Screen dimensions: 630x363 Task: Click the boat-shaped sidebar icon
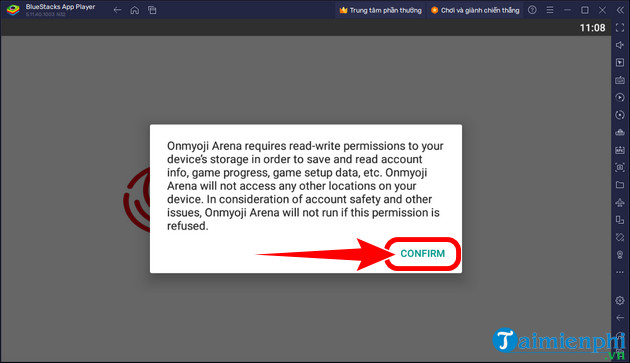coord(620,132)
